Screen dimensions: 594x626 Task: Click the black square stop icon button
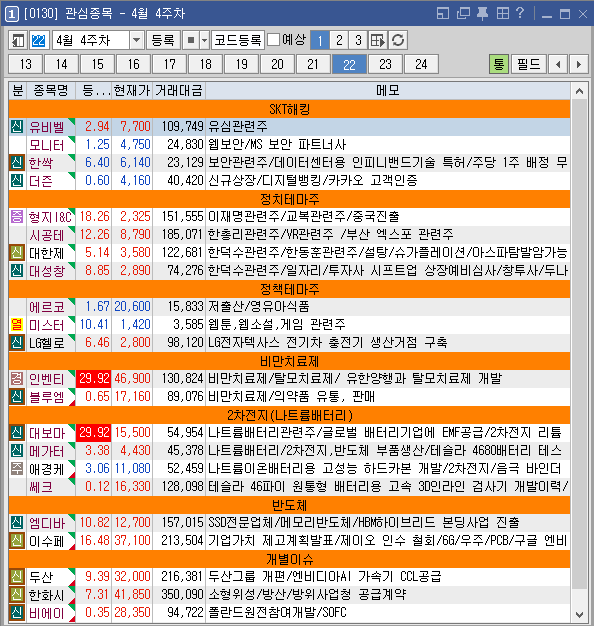point(191,40)
